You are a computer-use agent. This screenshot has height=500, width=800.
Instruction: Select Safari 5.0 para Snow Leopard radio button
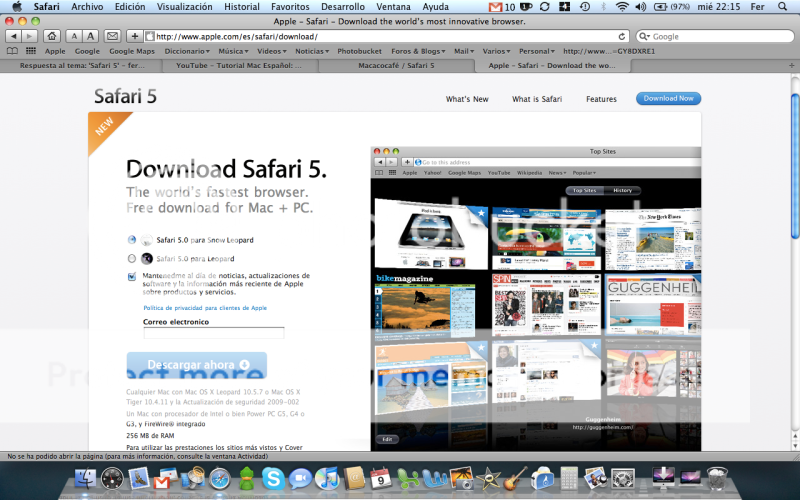click(x=132, y=240)
